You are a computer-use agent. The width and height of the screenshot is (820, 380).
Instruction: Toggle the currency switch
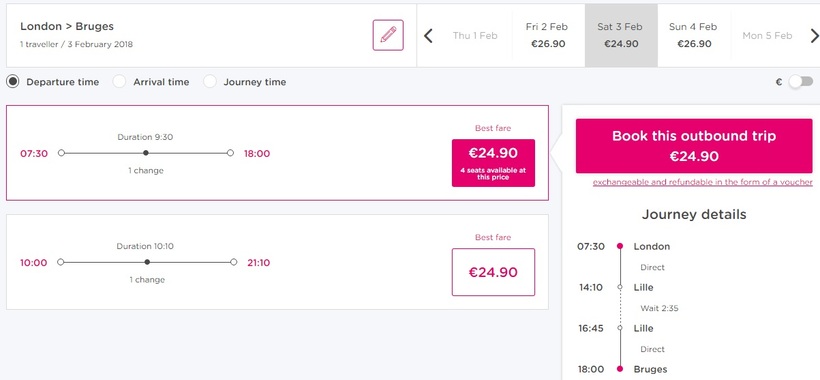(x=801, y=82)
